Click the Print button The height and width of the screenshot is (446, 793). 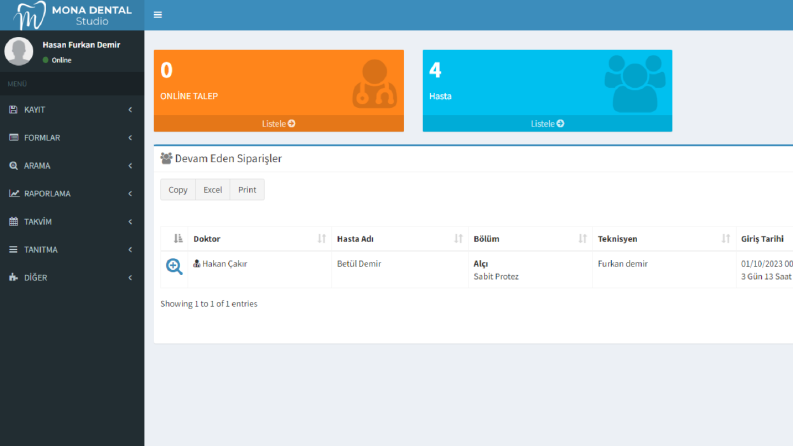(x=247, y=190)
